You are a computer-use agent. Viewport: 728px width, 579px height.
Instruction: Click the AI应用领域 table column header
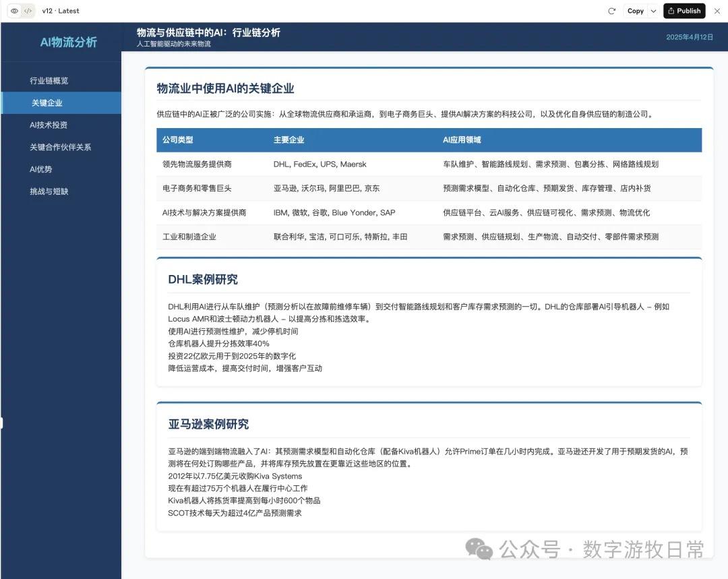pyautogui.click(x=462, y=140)
